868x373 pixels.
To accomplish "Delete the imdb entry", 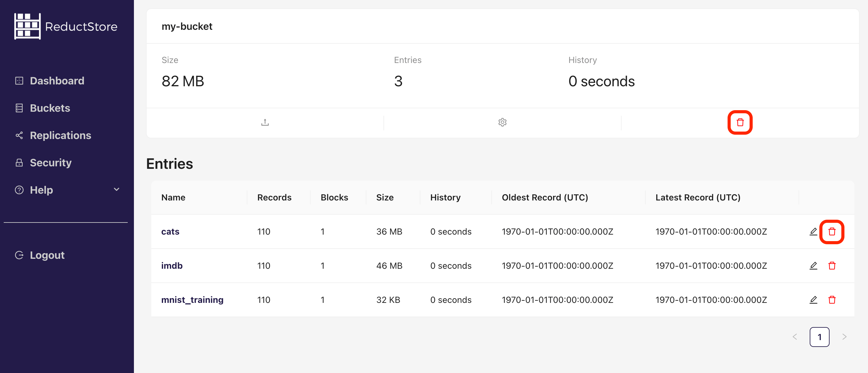I will coord(832,265).
